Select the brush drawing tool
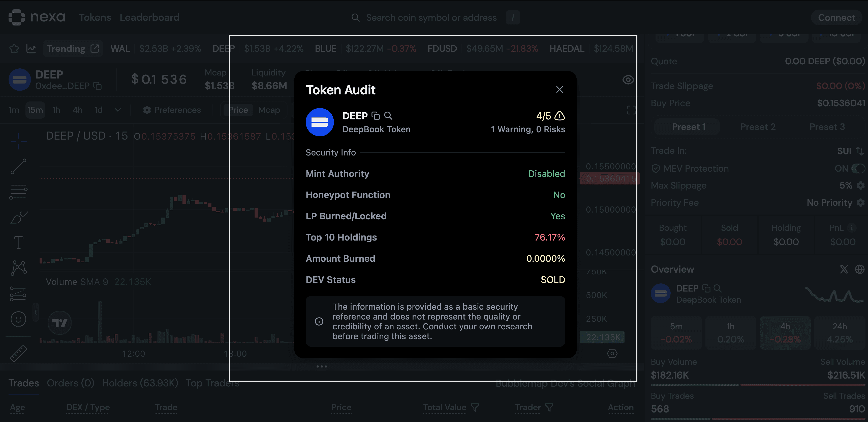 [x=19, y=218]
